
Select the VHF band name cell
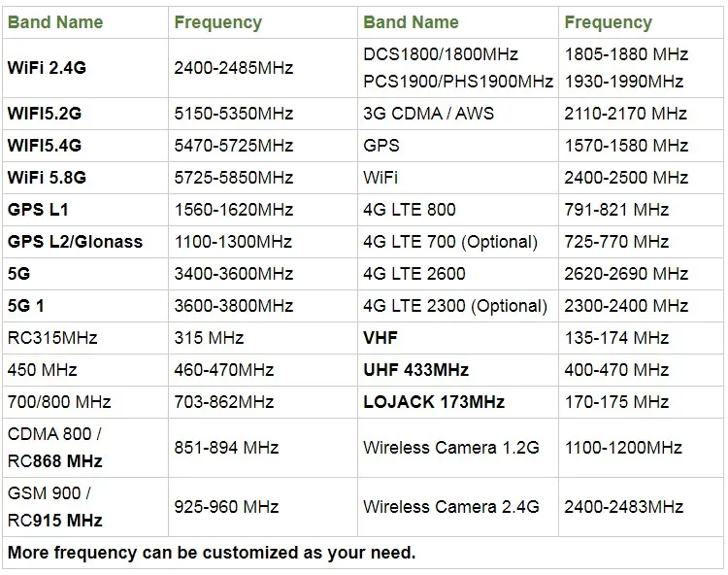click(381, 338)
